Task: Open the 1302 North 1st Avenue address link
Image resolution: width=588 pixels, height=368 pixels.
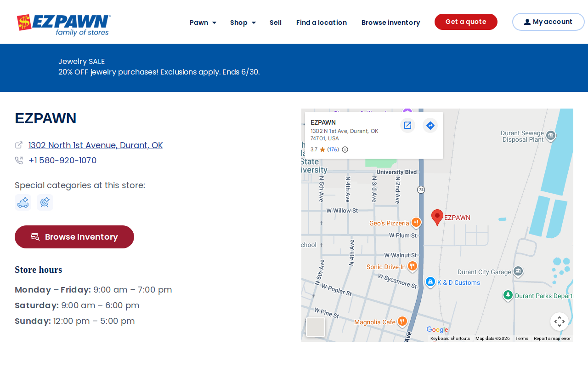Action: click(x=96, y=145)
